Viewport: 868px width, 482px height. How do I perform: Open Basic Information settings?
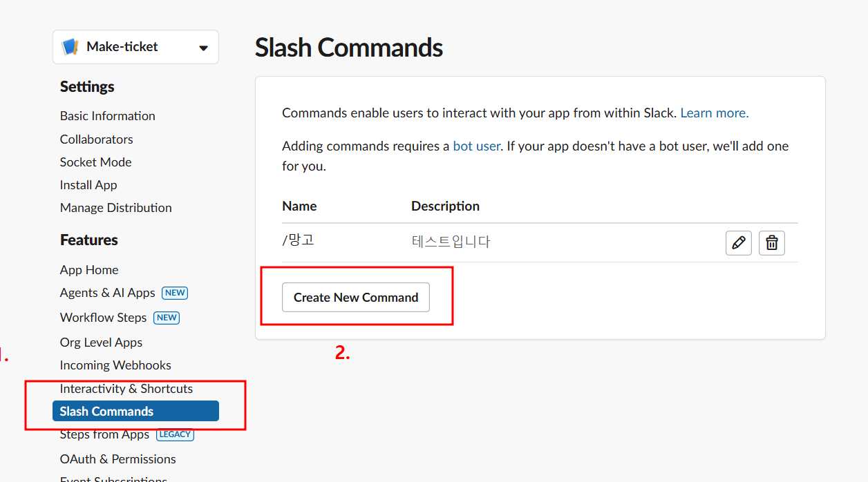click(x=108, y=116)
